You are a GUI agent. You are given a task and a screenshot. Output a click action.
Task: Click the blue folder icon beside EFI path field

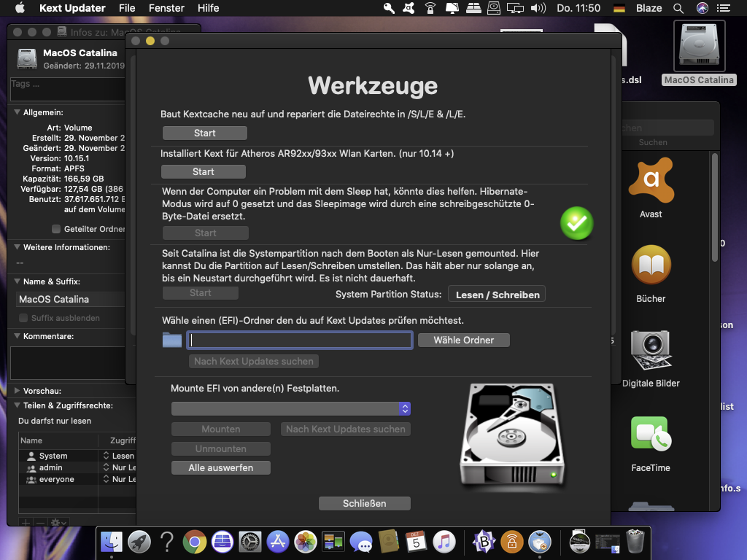[x=172, y=340]
